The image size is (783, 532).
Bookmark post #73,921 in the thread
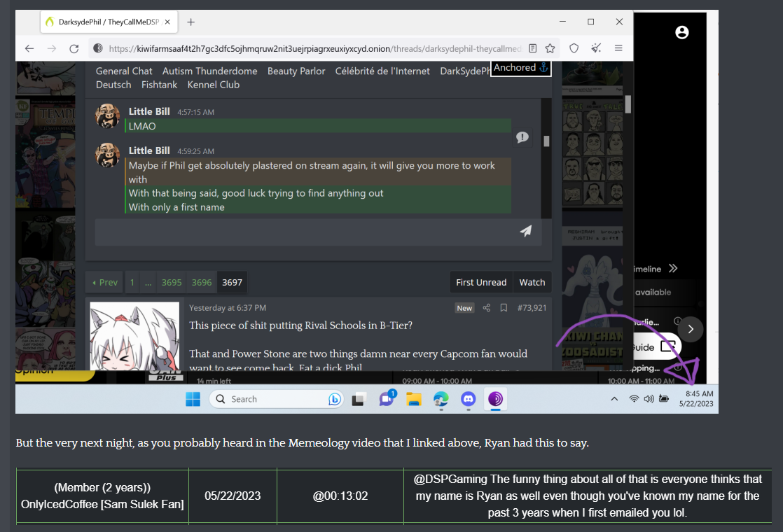pyautogui.click(x=504, y=308)
